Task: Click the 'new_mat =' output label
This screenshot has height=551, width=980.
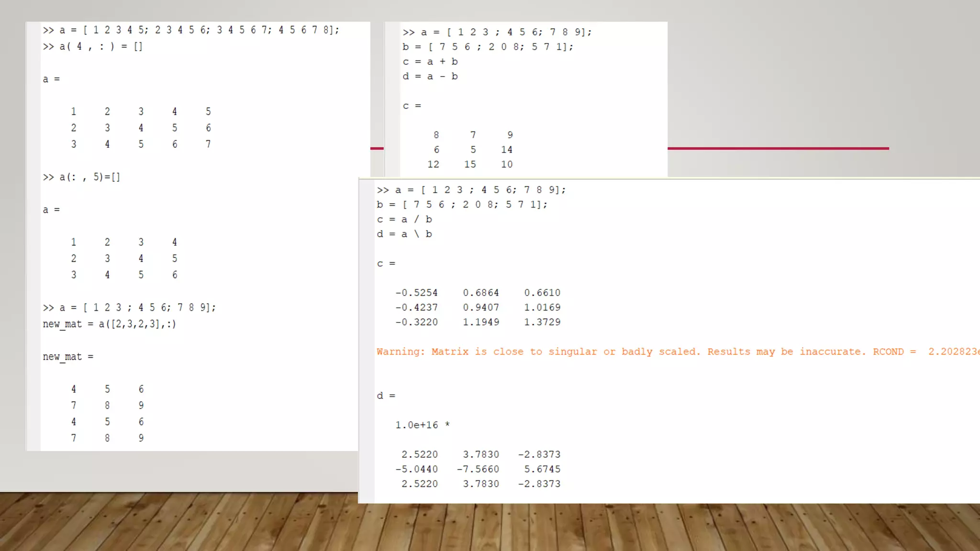Action: (68, 357)
